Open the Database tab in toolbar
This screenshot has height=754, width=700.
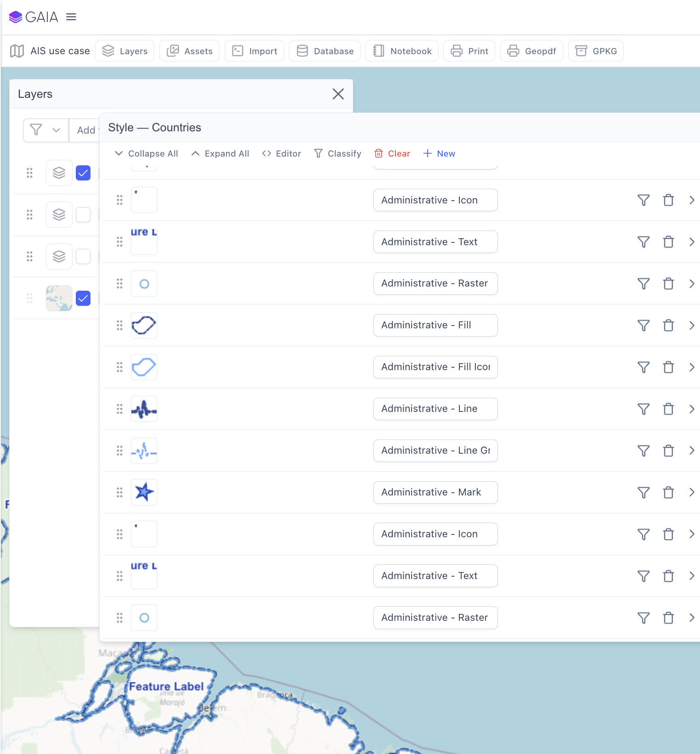325,51
